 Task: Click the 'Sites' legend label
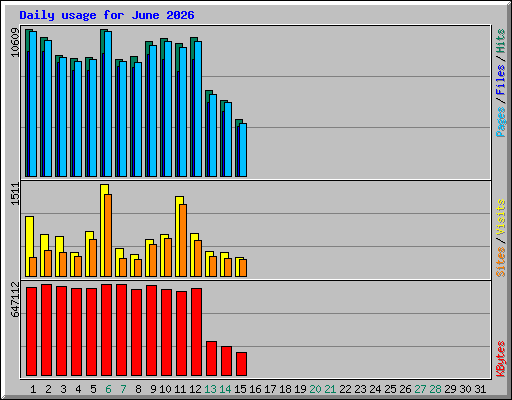tap(501, 262)
